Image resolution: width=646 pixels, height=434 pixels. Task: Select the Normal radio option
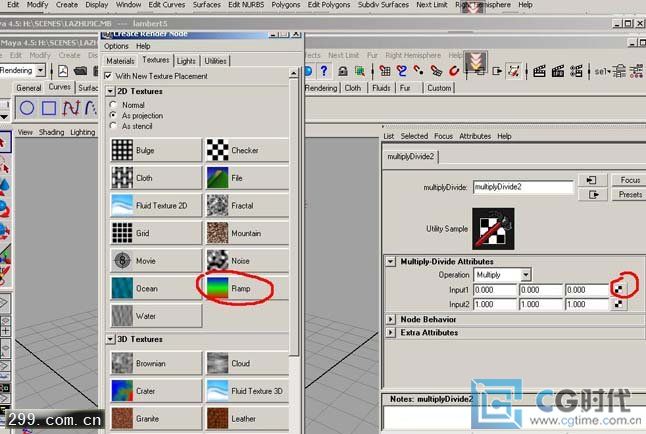113,105
